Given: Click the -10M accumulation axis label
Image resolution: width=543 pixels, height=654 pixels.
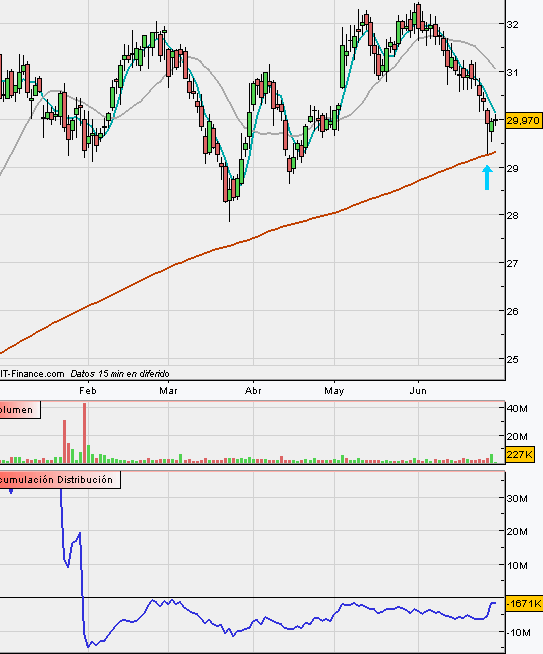Looking at the screenshot, I should click(519, 632).
